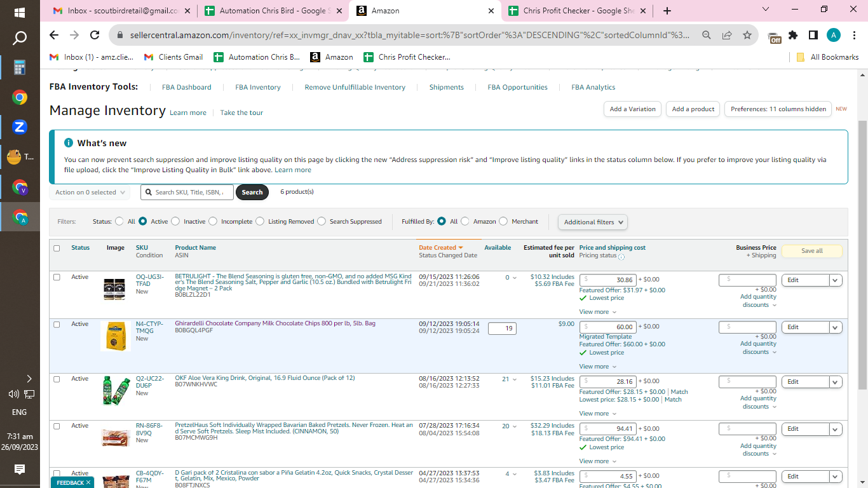Screen dimensions: 868x488
Task: Expand 'View more' under the Ghirardelli price
Action: (597, 367)
